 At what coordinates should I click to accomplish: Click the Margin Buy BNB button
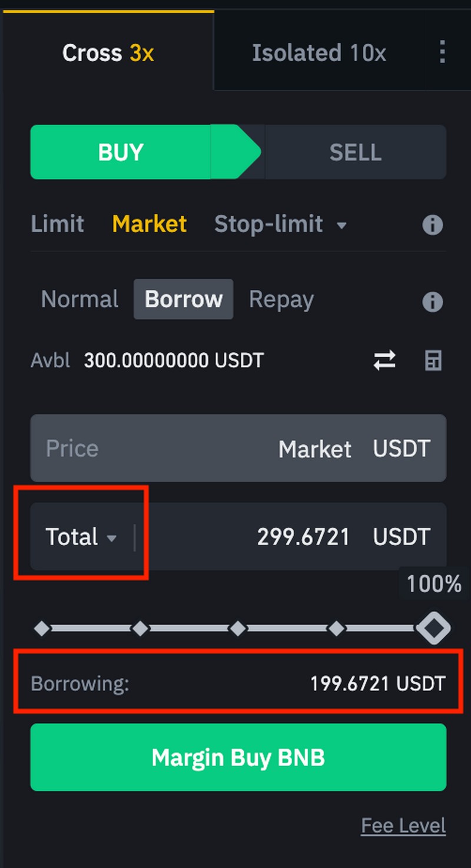point(238,757)
